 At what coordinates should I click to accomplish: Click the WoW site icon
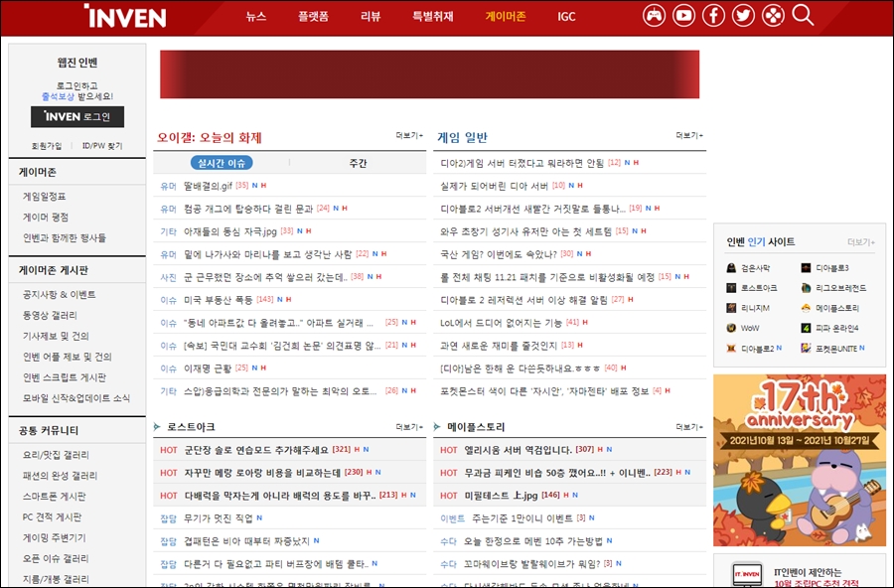coord(731,328)
